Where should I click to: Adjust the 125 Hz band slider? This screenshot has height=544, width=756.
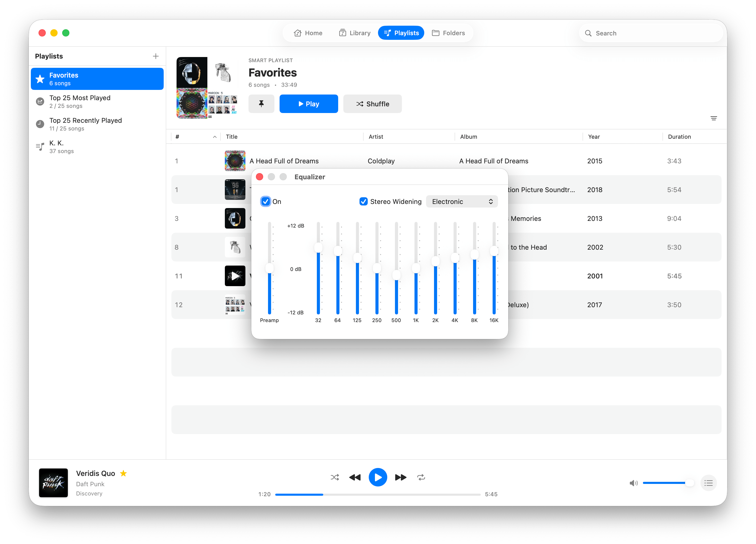(x=357, y=258)
